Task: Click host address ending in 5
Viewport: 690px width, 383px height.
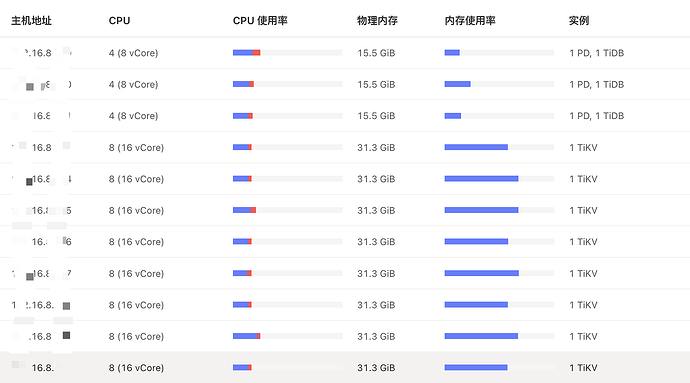Action: (42, 210)
